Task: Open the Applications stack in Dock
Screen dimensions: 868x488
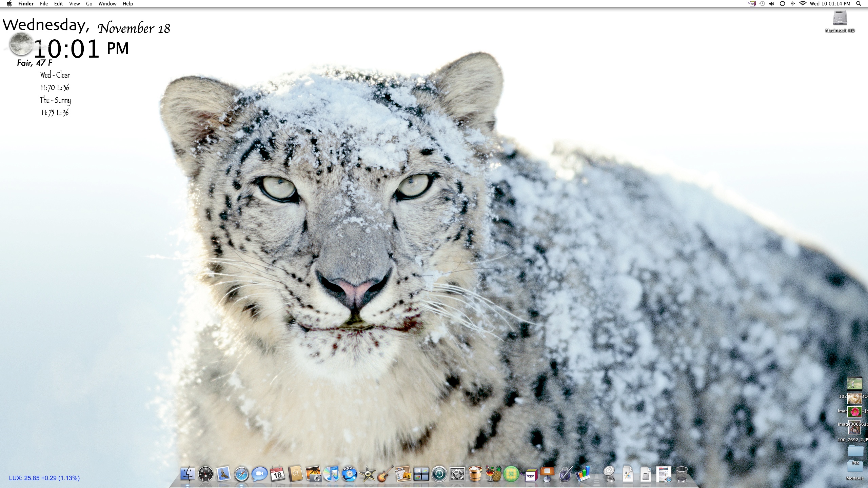Action: click(x=628, y=473)
